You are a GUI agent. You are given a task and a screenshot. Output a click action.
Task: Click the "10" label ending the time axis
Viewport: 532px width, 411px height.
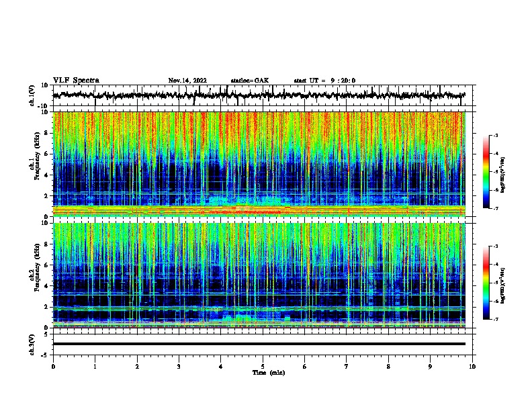(x=472, y=367)
